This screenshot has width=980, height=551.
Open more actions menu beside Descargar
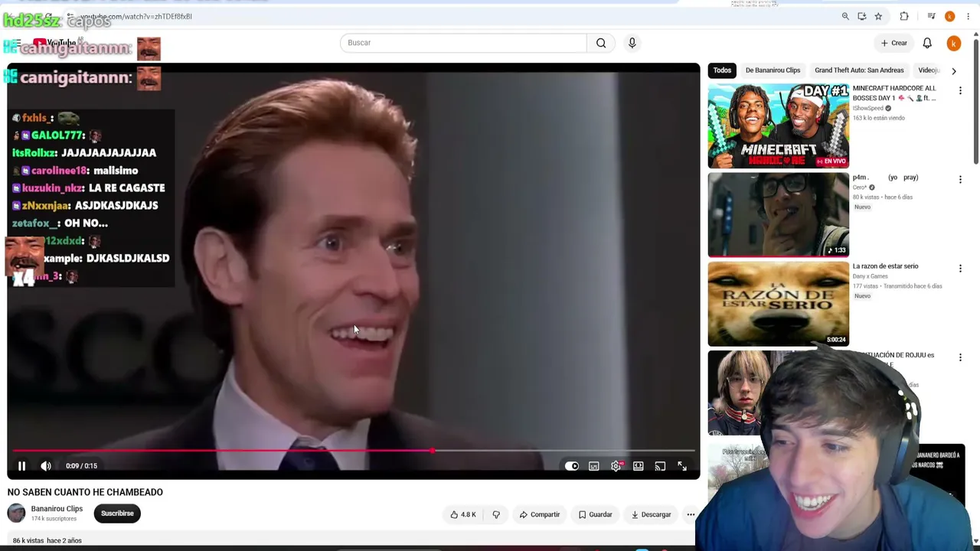(691, 515)
